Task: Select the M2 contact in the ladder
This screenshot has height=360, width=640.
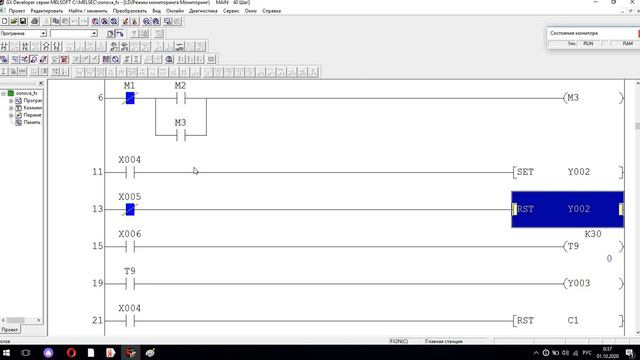Action: (x=180, y=98)
